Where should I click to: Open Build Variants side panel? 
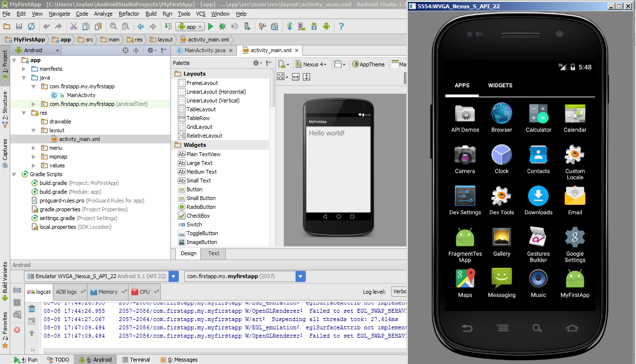5,281
